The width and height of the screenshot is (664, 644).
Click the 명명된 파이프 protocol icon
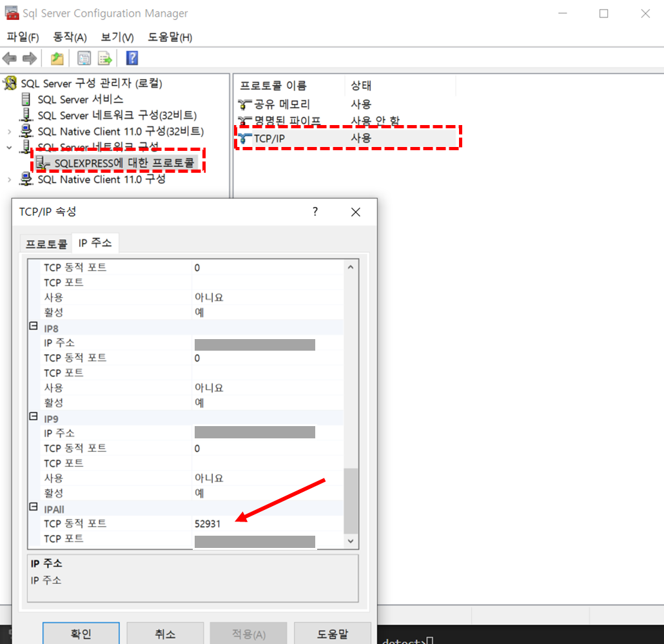click(x=244, y=121)
